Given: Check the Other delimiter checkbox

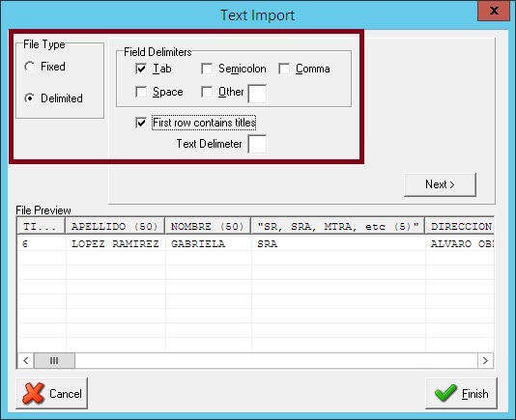Looking at the screenshot, I should click(207, 92).
